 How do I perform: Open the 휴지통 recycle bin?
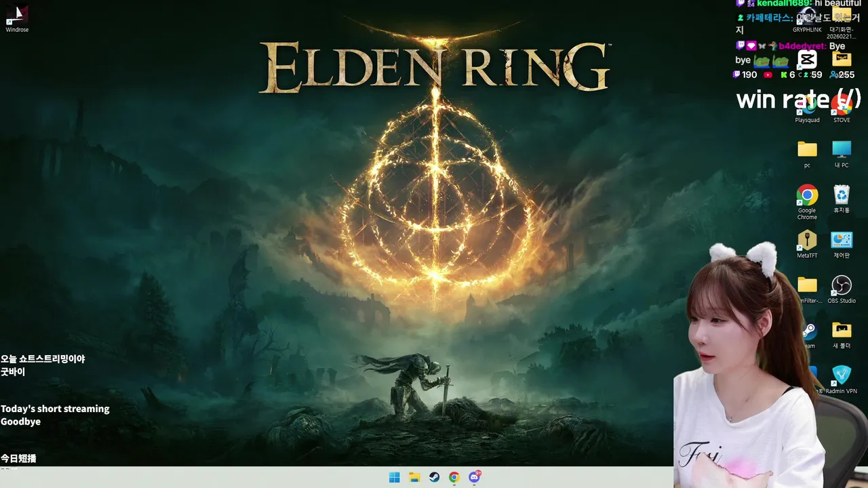click(x=842, y=199)
